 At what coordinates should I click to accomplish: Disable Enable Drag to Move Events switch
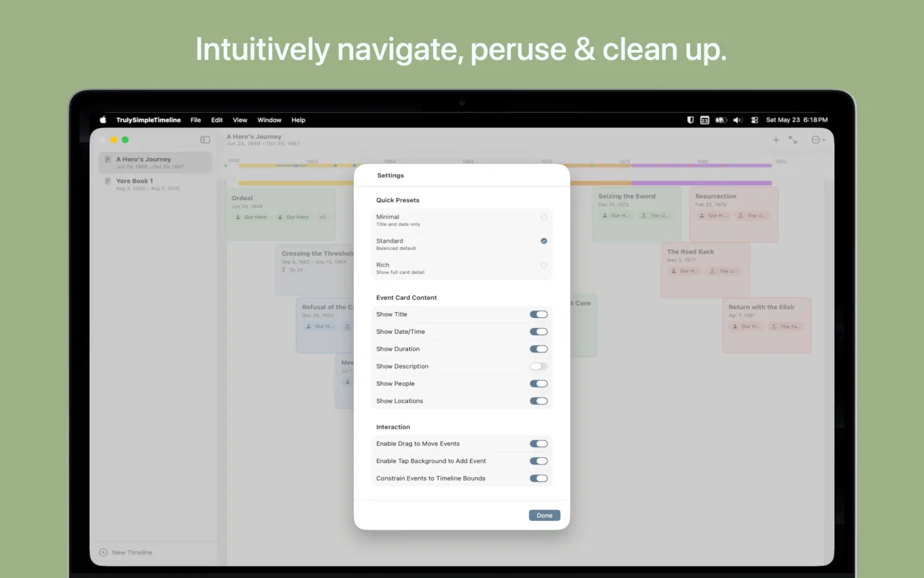pyautogui.click(x=539, y=444)
